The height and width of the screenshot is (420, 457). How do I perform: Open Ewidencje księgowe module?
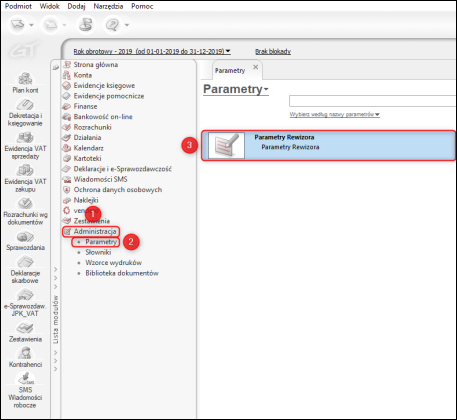click(104, 85)
